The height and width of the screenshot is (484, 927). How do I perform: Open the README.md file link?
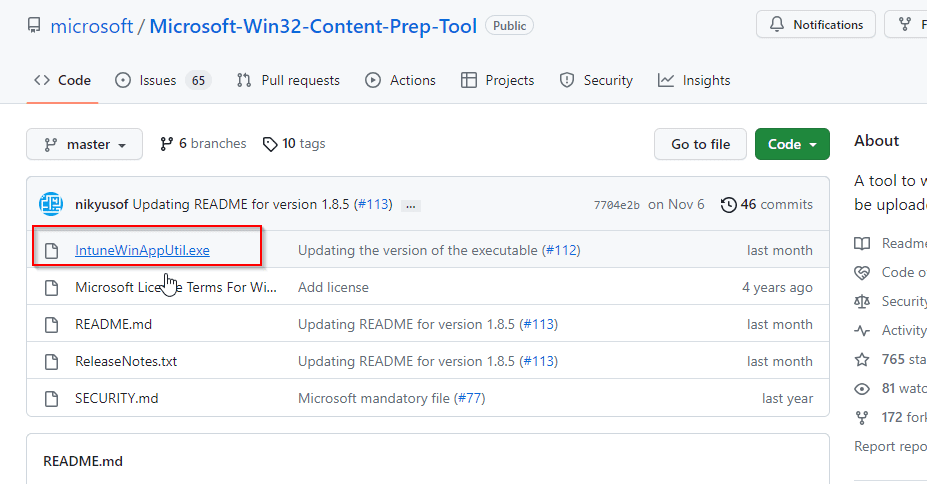click(113, 324)
